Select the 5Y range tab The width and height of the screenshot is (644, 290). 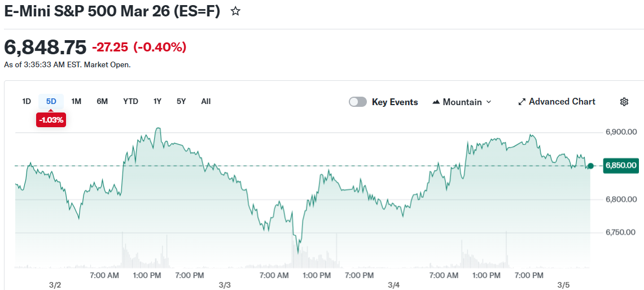click(181, 101)
